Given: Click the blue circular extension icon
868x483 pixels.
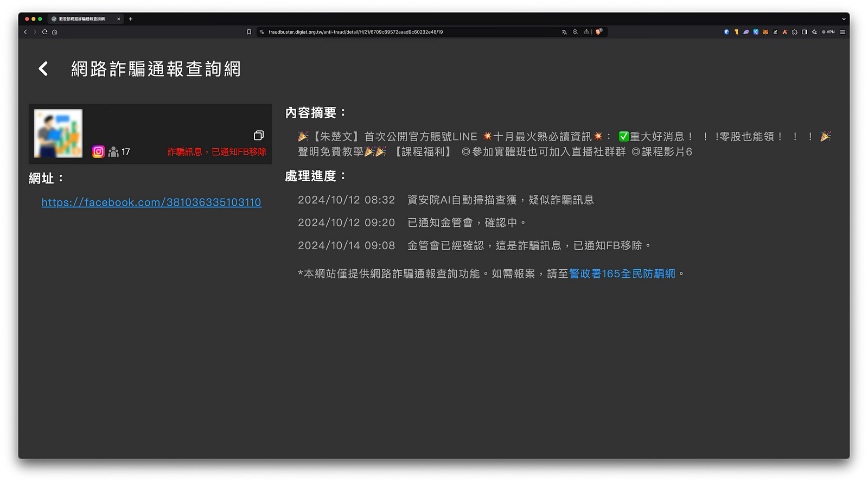Looking at the screenshot, I should [x=726, y=32].
